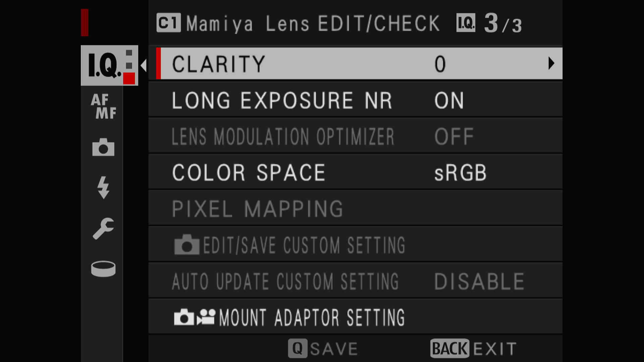Open MOUNT ADAPTOR SETTING menu item

click(356, 317)
